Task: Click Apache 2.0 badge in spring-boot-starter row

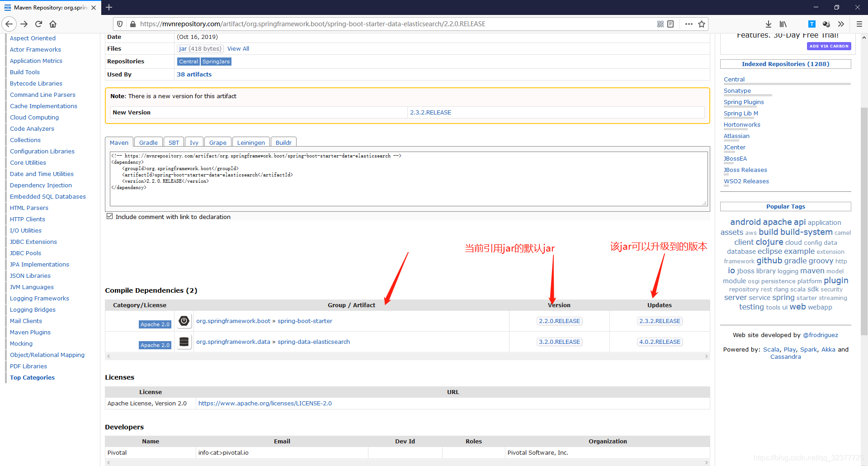Action: coord(155,324)
